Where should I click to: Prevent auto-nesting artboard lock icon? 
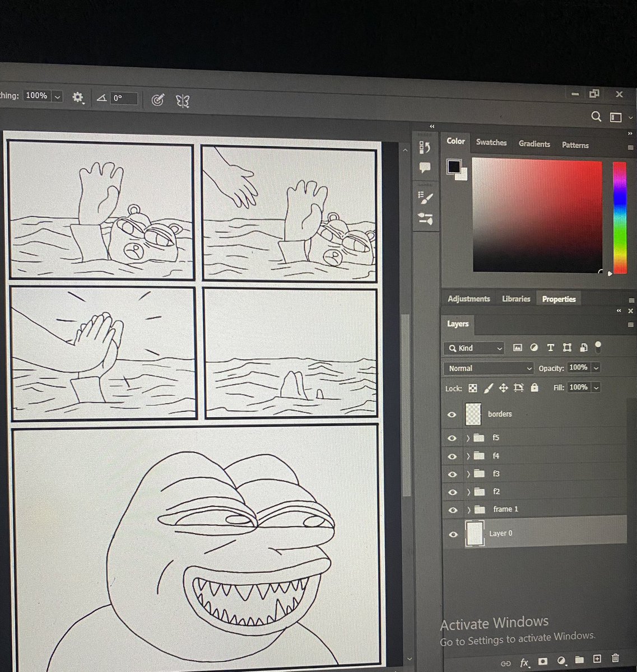[519, 388]
